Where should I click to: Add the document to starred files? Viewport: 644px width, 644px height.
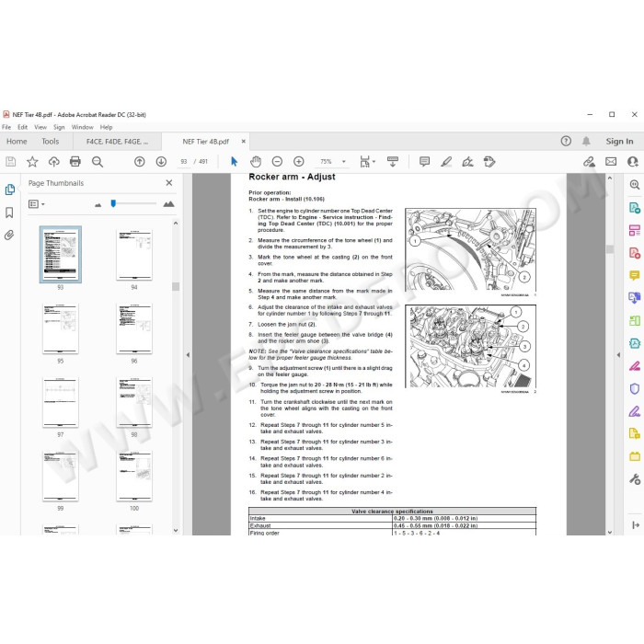tap(32, 162)
